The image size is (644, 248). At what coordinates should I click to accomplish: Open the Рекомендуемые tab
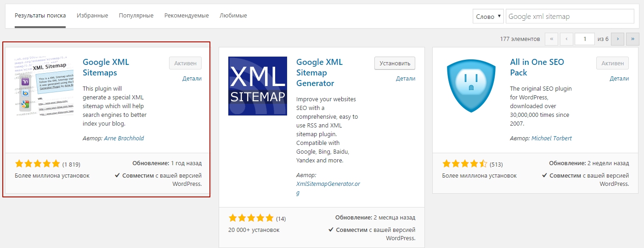tap(186, 16)
